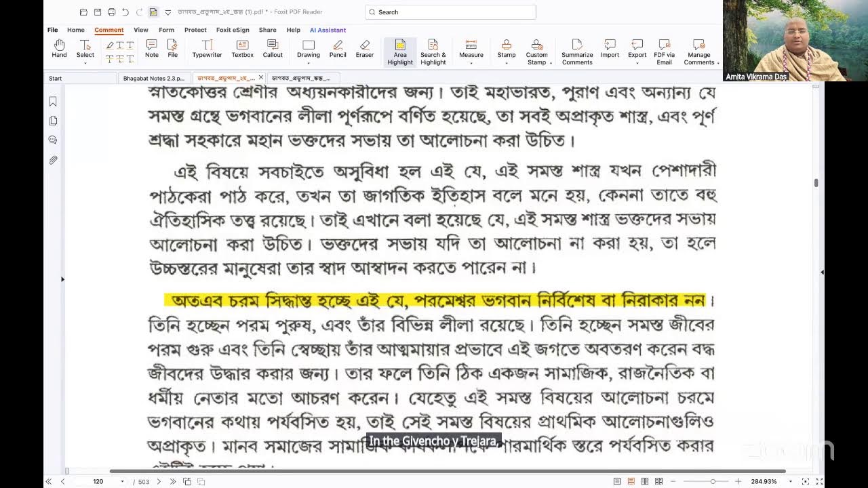Select facing pages view mode
868x488 pixels.
coord(645,481)
